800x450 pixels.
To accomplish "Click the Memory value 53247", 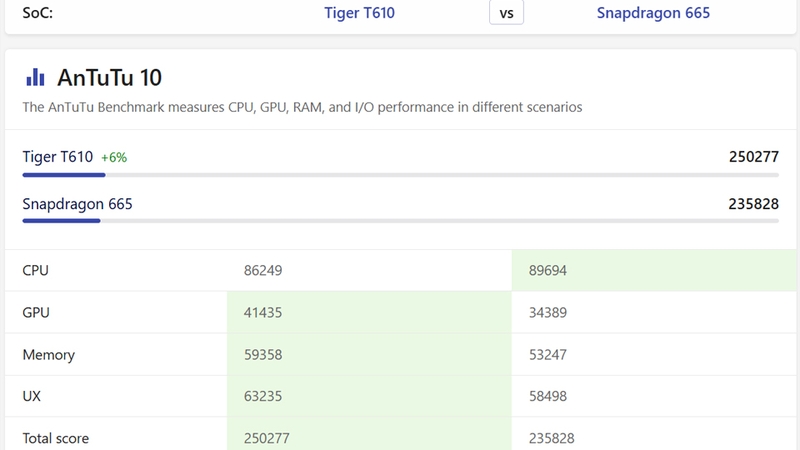I will pyautogui.click(x=547, y=355).
